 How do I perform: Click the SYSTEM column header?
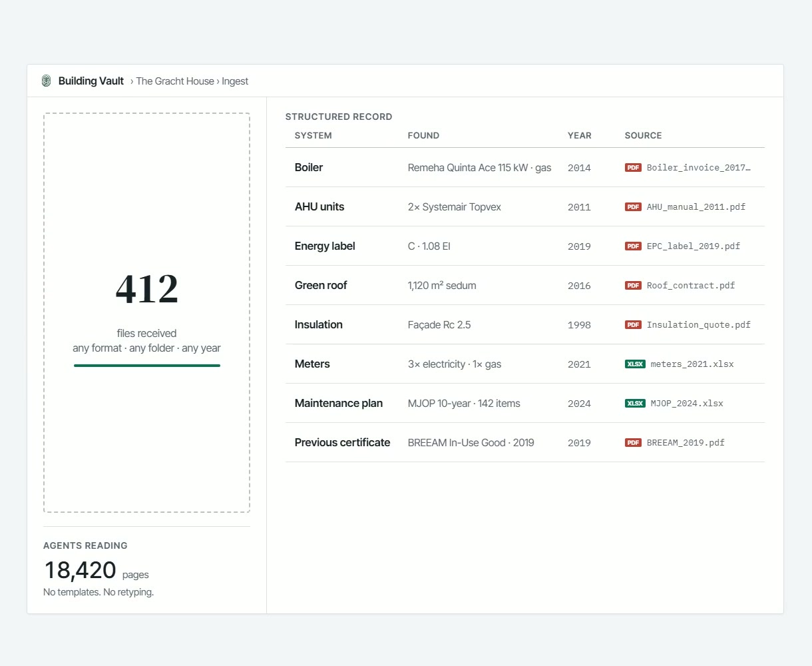(313, 135)
